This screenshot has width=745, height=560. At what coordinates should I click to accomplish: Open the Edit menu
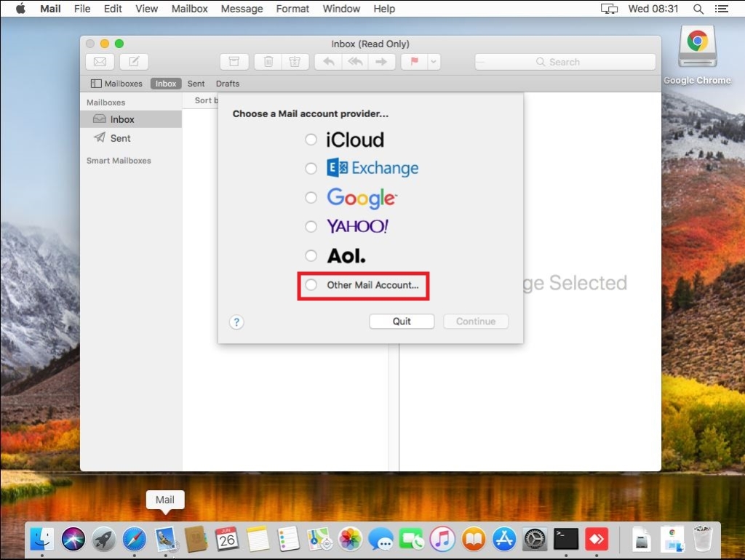tap(113, 9)
